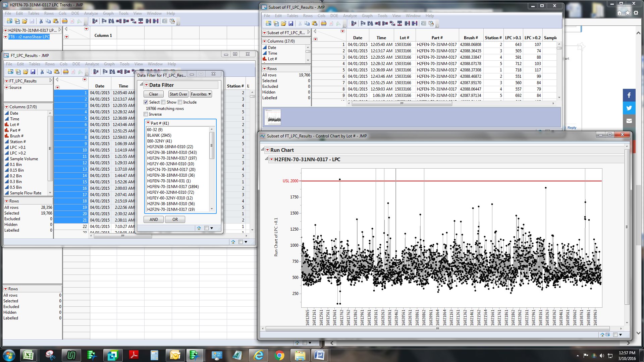The image size is (644, 362).
Task: Click the Search data table icon in Subset toolbar
Action: point(431,23)
